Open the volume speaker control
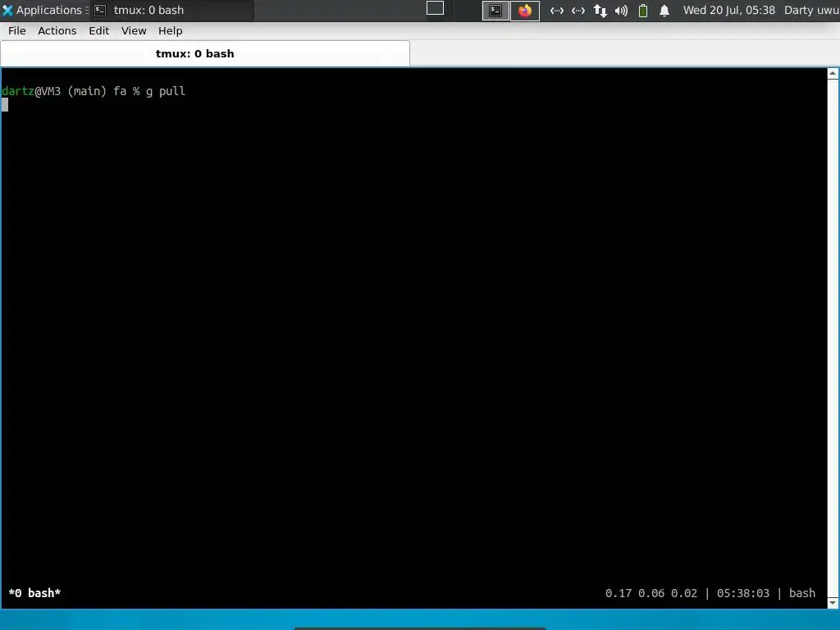This screenshot has width=840, height=630. click(x=622, y=11)
